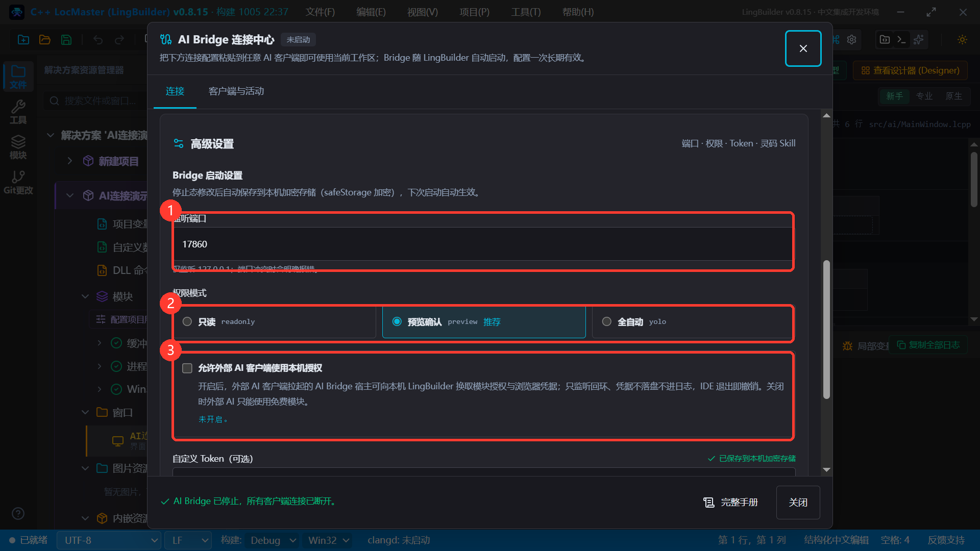Open the Debug build configuration dropdown
980x551 pixels.
click(272, 540)
